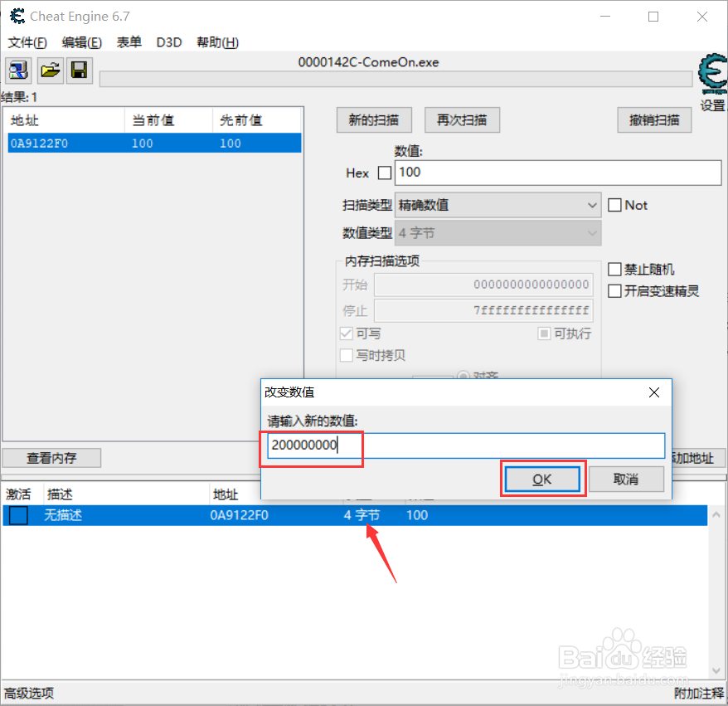Save table with floppy disk icon
The width and height of the screenshot is (728, 706).
pos(80,71)
